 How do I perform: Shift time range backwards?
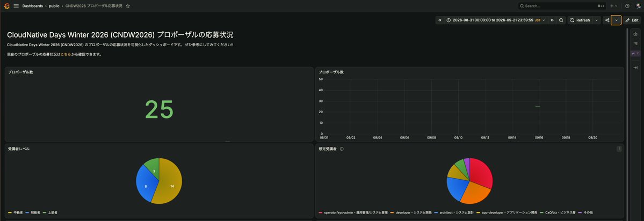tap(440, 20)
